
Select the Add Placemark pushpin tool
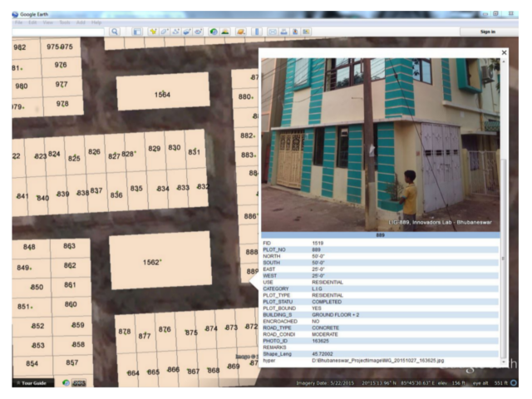point(153,32)
